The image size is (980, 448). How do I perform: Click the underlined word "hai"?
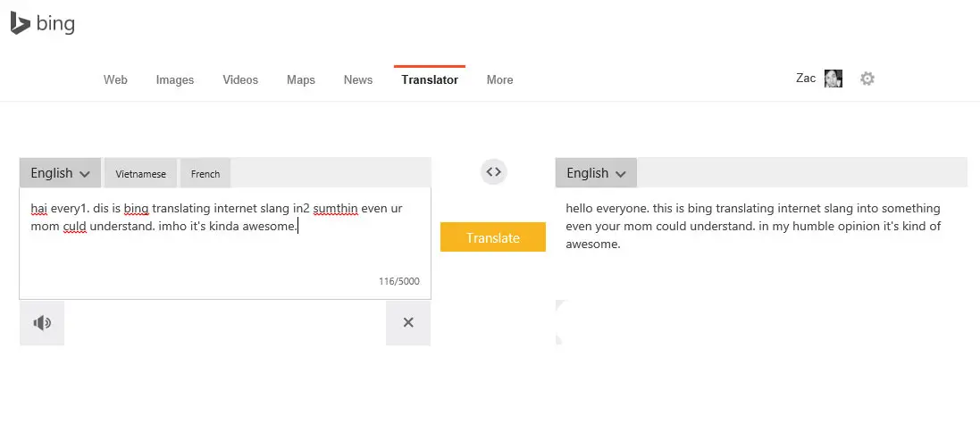[38, 209]
